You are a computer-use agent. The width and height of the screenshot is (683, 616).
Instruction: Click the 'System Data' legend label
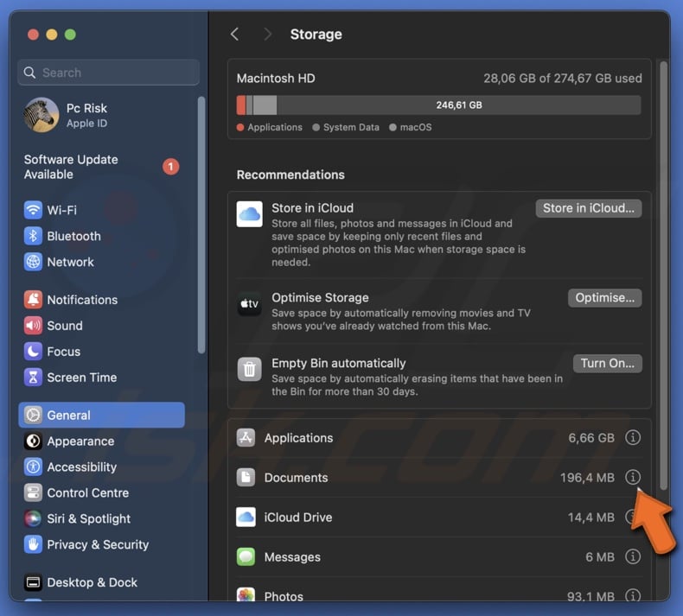click(351, 127)
